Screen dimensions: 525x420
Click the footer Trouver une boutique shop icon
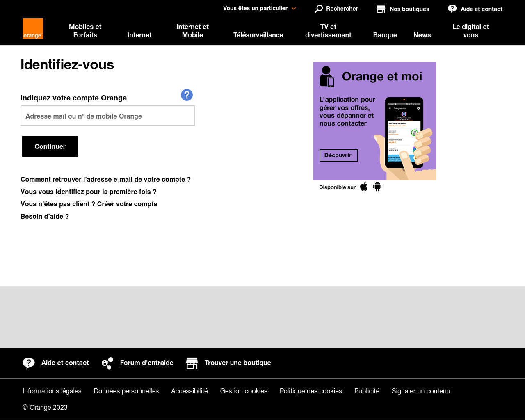click(192, 363)
